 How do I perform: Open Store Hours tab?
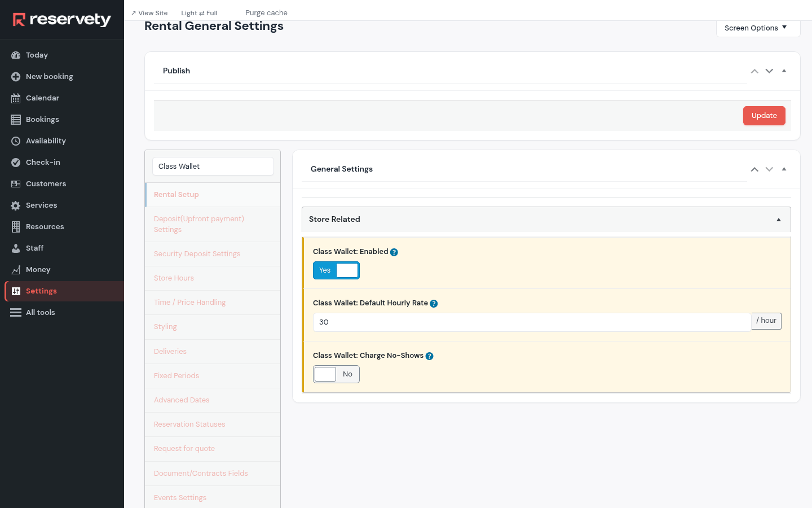(213, 278)
